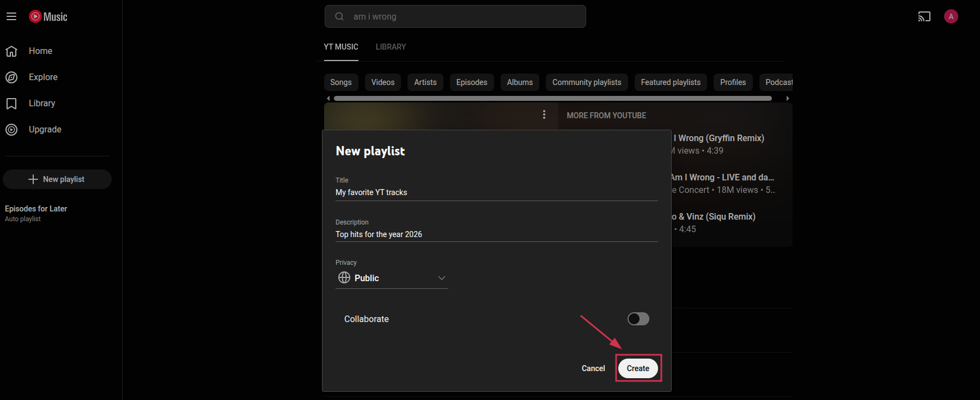Filter results by Artists
The height and width of the screenshot is (400, 980).
[x=425, y=82]
